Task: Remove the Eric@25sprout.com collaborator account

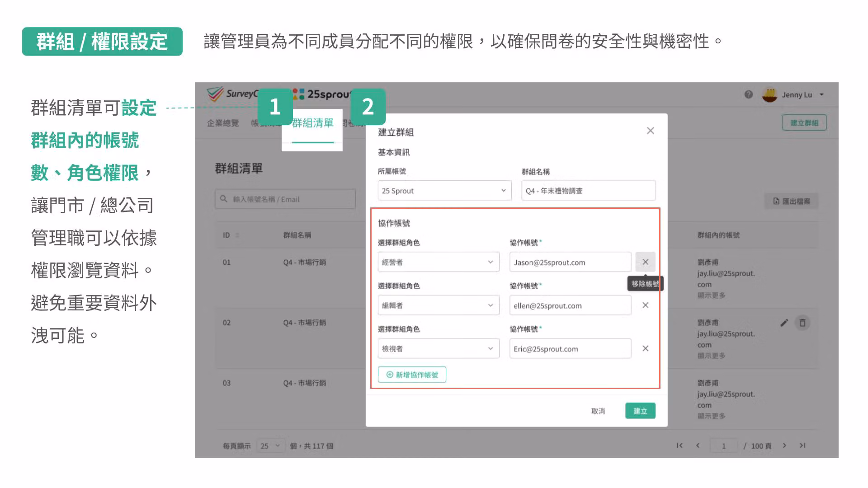Action: coord(645,348)
